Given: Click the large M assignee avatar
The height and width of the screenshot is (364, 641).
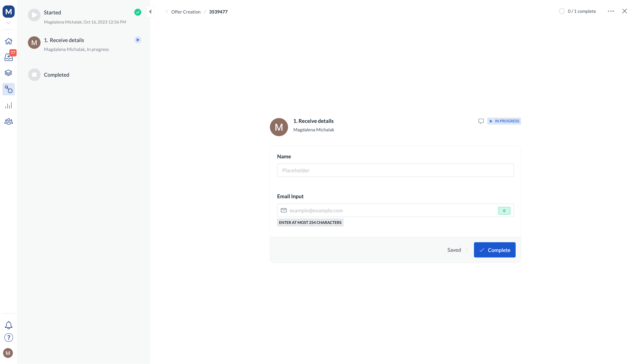Looking at the screenshot, I should click(x=279, y=127).
